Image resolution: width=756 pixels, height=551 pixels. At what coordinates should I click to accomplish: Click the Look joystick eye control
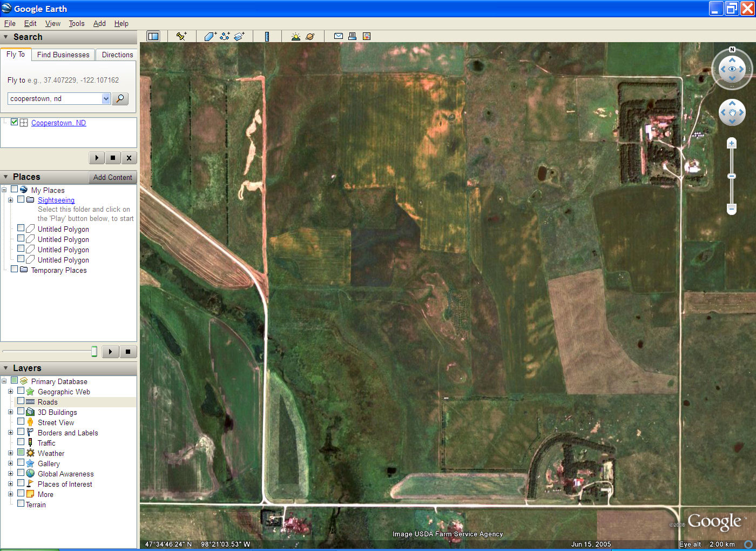(732, 69)
